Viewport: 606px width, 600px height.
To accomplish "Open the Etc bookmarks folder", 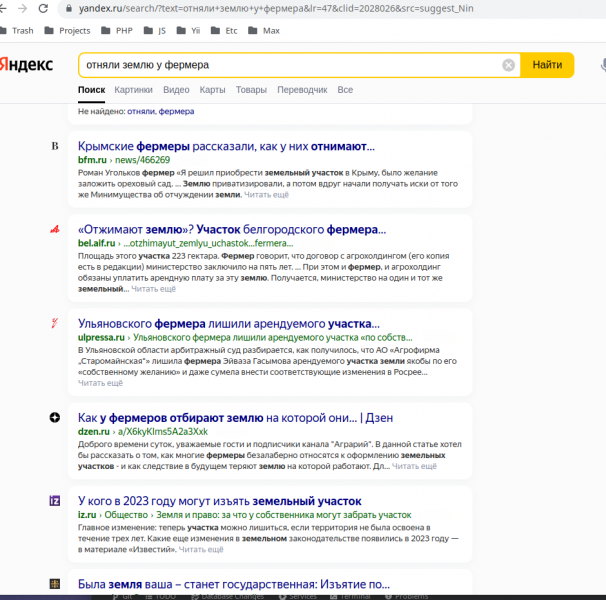I will click(x=224, y=31).
